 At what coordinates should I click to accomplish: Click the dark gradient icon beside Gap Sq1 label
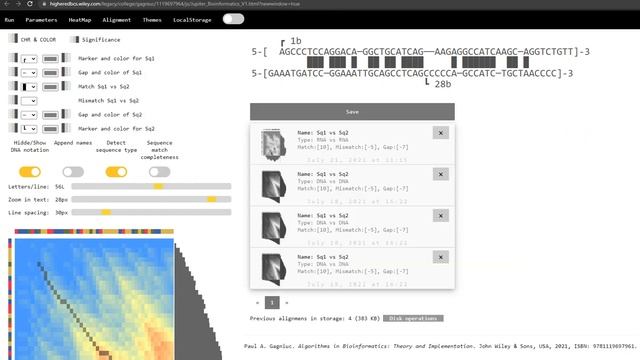click(x=66, y=72)
